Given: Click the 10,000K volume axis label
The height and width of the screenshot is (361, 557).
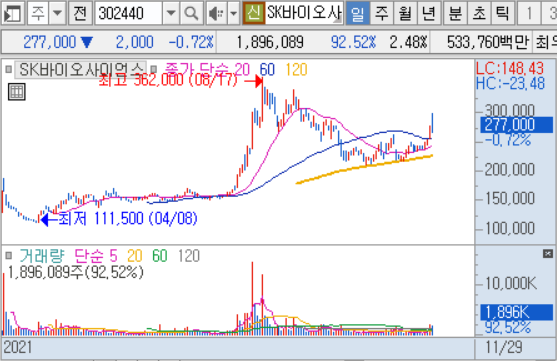Looking at the screenshot, I should pyautogui.click(x=511, y=283).
